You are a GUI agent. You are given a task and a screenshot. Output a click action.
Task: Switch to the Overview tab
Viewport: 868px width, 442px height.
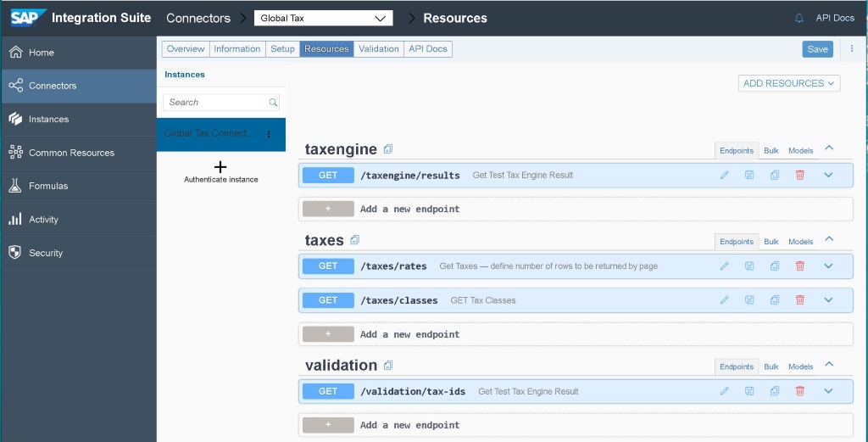[186, 48]
